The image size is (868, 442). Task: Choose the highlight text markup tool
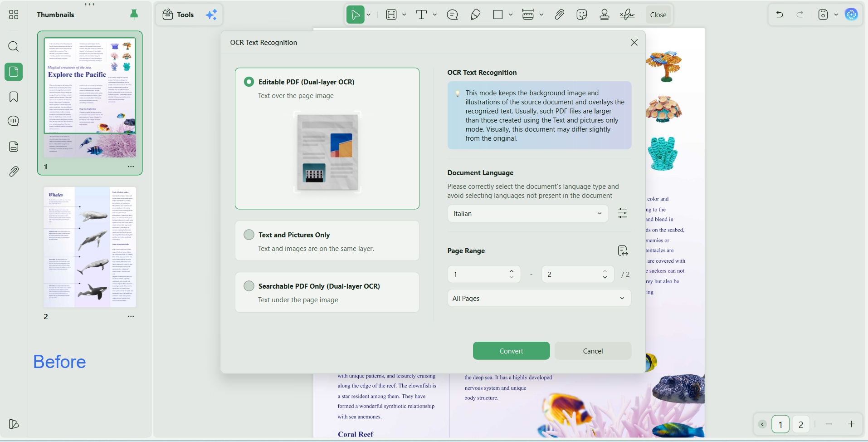point(391,15)
